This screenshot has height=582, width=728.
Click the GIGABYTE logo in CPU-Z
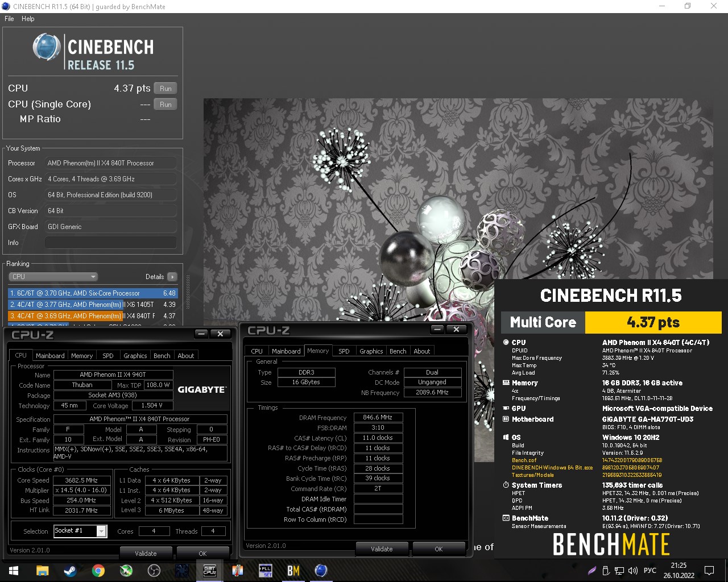[x=202, y=390]
